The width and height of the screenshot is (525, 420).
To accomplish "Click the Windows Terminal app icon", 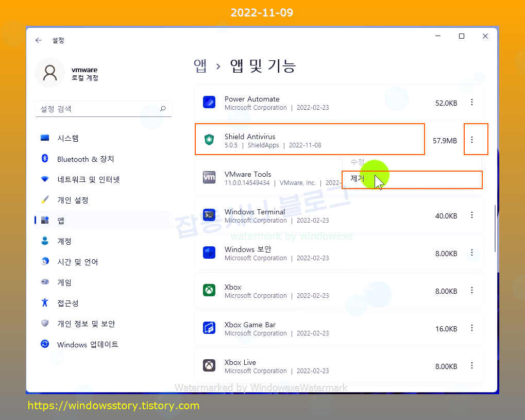I will click(x=209, y=215).
